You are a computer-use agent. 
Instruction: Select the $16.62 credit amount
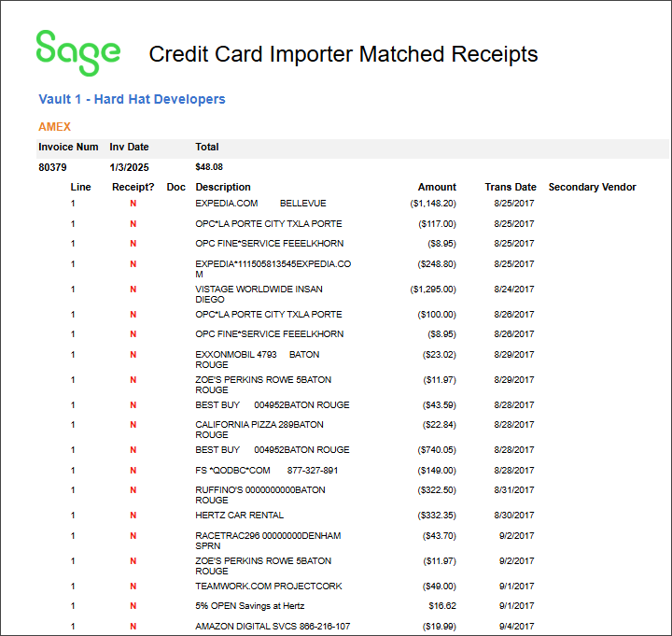442,606
